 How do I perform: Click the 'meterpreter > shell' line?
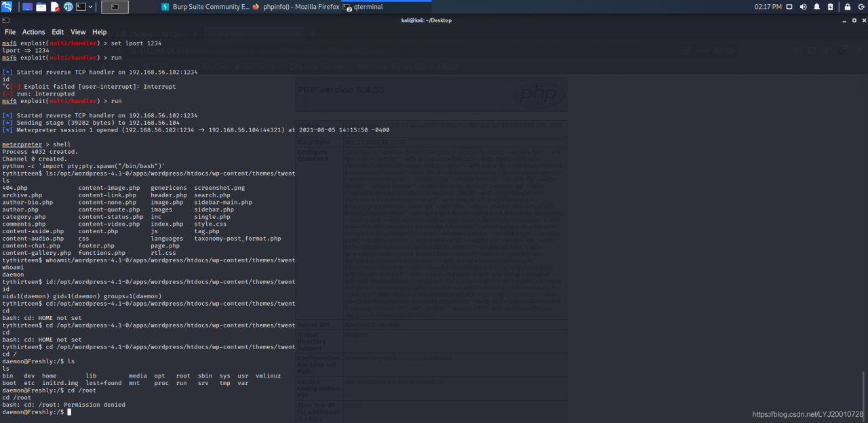(37, 144)
